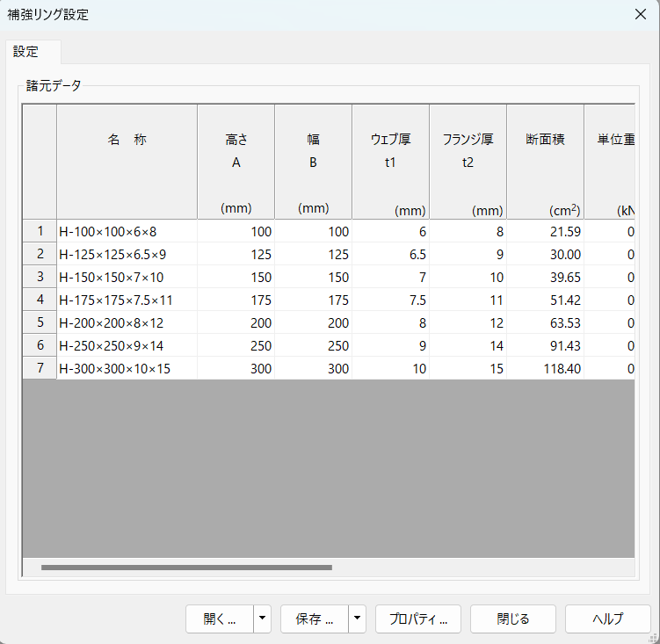
Task: Expand the dropdown arrow next to 開く
Action: (x=262, y=619)
